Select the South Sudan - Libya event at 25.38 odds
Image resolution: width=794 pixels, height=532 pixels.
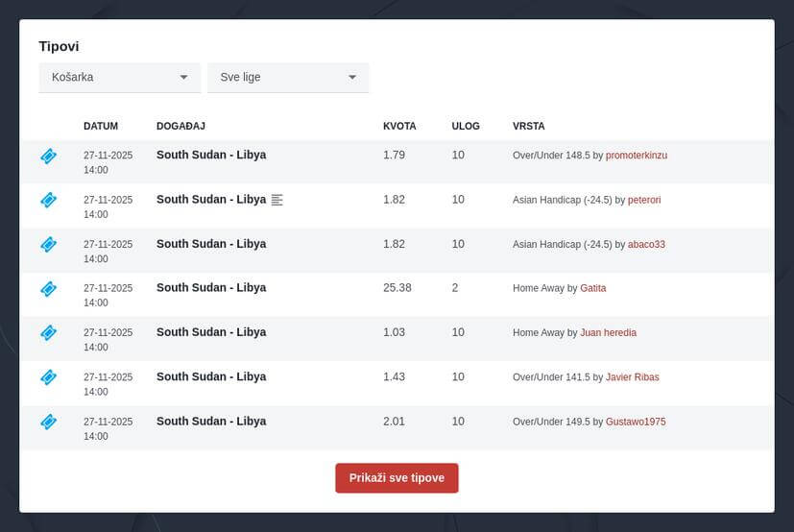pos(211,288)
